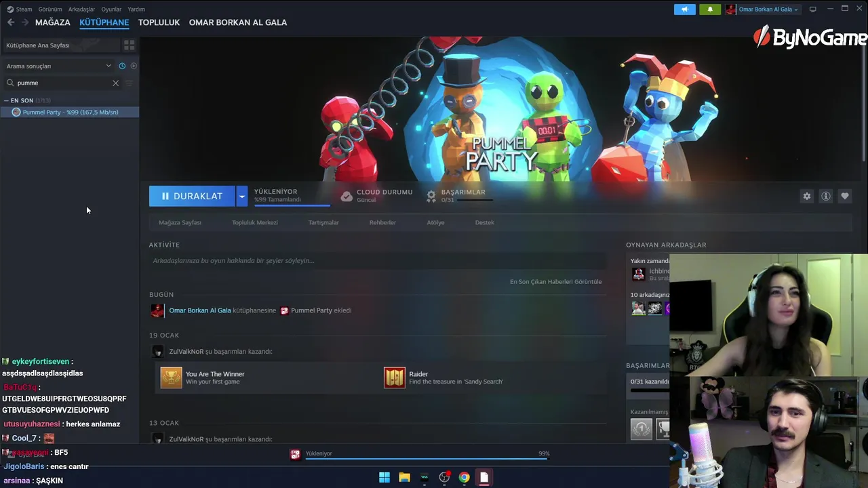This screenshot has height=488, width=868.
Task: Pause the download with Duraklat button
Action: pyautogui.click(x=192, y=196)
